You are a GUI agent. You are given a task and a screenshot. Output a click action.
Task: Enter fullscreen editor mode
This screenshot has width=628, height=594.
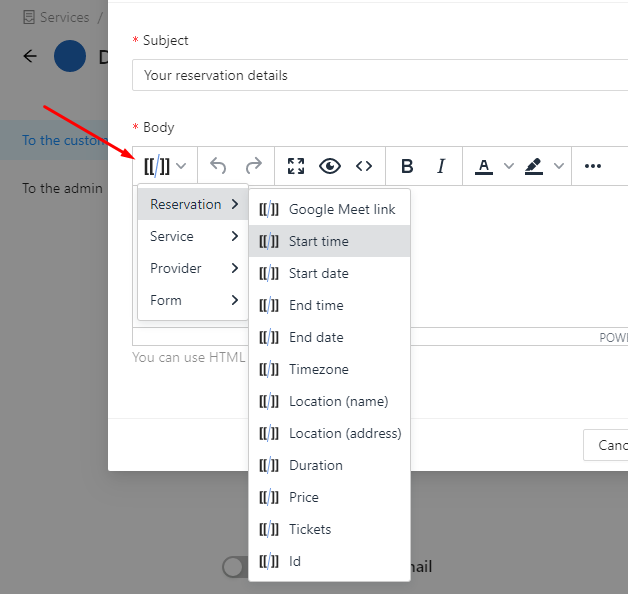coord(296,166)
